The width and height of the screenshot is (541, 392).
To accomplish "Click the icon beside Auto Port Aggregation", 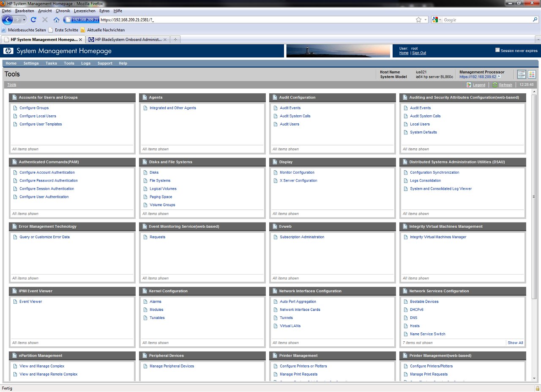I will (x=276, y=302).
